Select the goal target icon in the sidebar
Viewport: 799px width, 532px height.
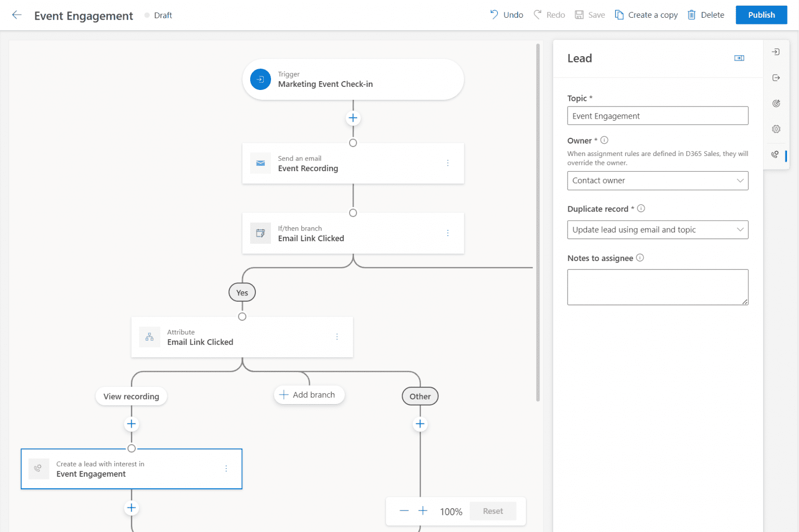(776, 103)
